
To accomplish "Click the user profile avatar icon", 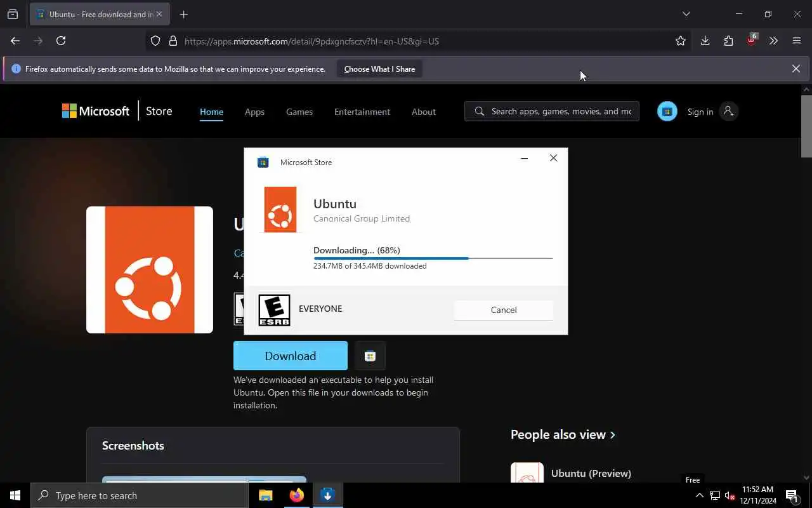I will point(728,111).
